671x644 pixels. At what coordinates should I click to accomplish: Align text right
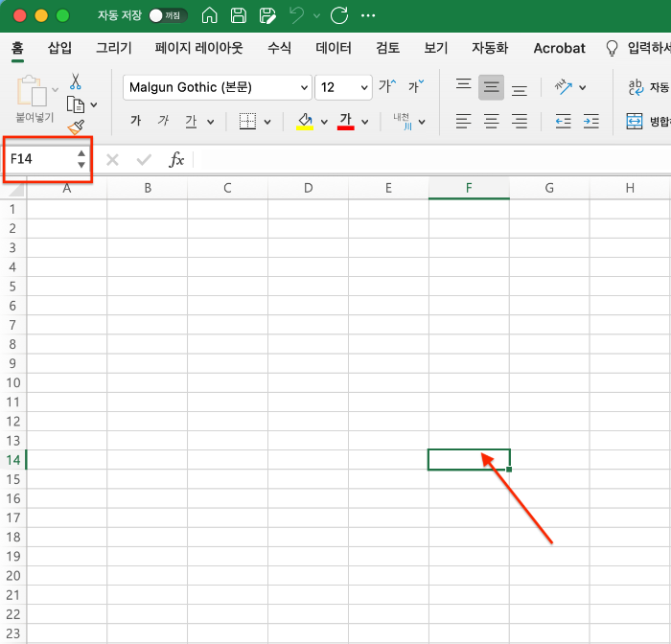pyautogui.click(x=520, y=122)
